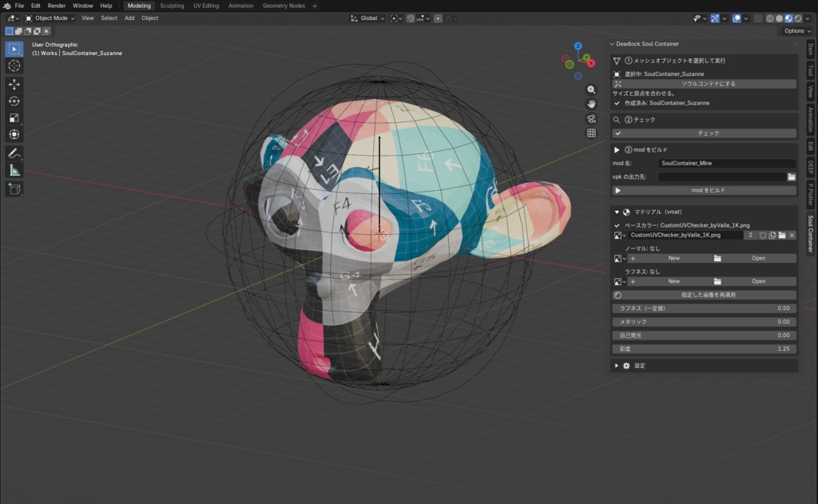The width and height of the screenshot is (818, 504).
Task: Adjust 彩度 slider
Action: tap(705, 349)
